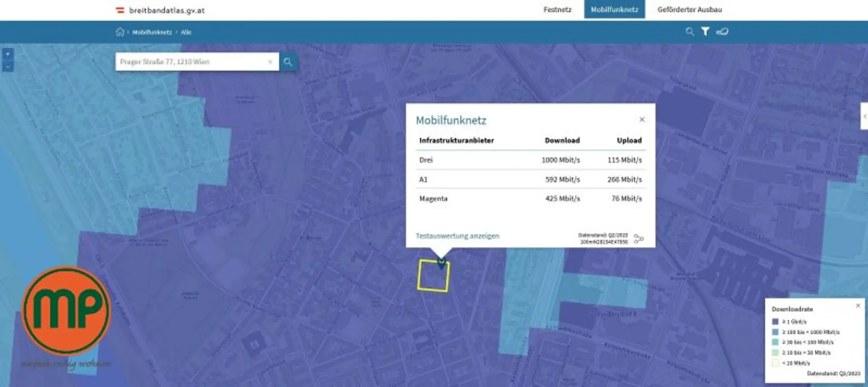Image resolution: width=868 pixels, height=387 pixels.
Task: Click the location pin marker on the map
Action: 442,263
